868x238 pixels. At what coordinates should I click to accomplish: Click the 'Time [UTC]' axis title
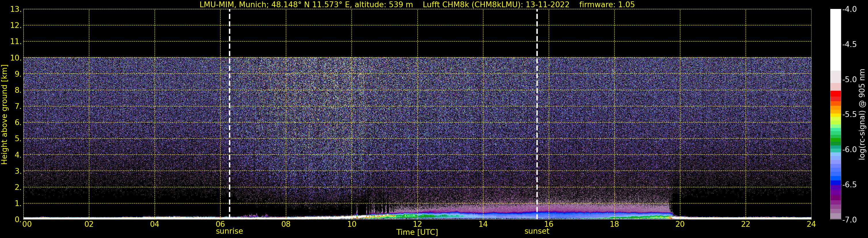tap(417, 232)
